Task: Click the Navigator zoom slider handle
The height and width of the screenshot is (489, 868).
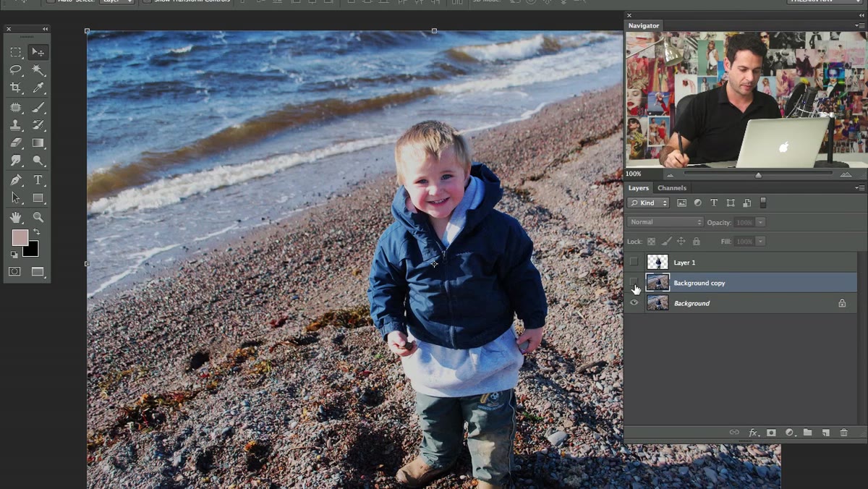Action: click(758, 174)
